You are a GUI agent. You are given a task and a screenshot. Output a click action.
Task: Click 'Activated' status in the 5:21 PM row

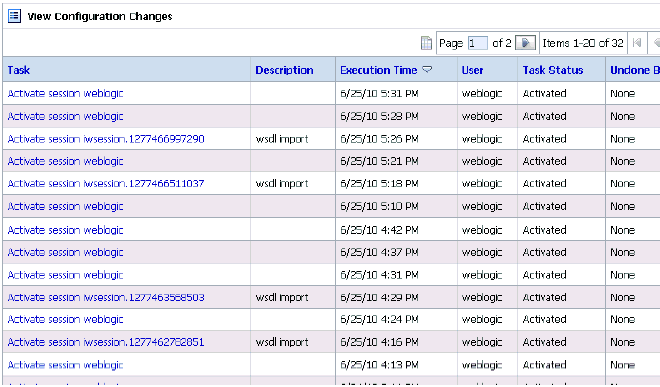tap(544, 161)
